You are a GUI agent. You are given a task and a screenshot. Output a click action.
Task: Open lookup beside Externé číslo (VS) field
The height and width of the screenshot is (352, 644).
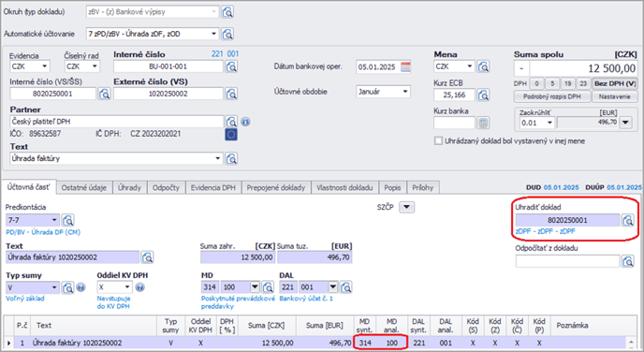(231, 94)
